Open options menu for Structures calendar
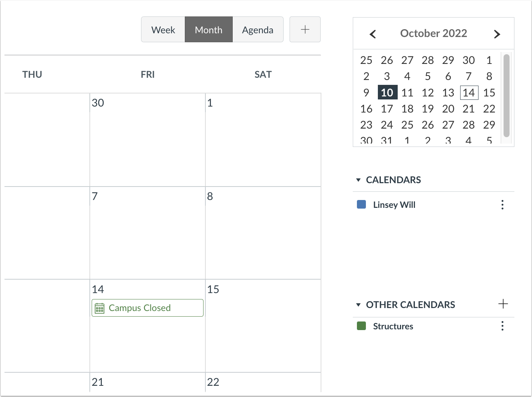This screenshot has width=532, height=397. click(x=502, y=326)
